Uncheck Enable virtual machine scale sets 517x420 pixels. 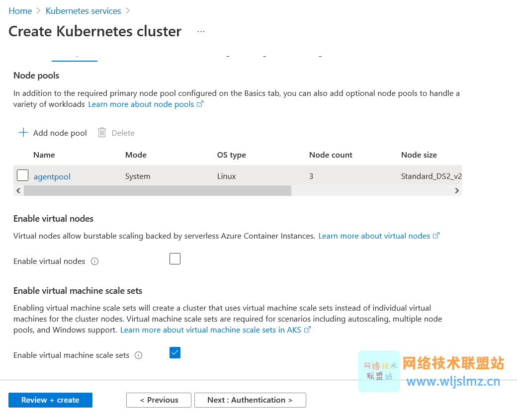pyautogui.click(x=175, y=353)
